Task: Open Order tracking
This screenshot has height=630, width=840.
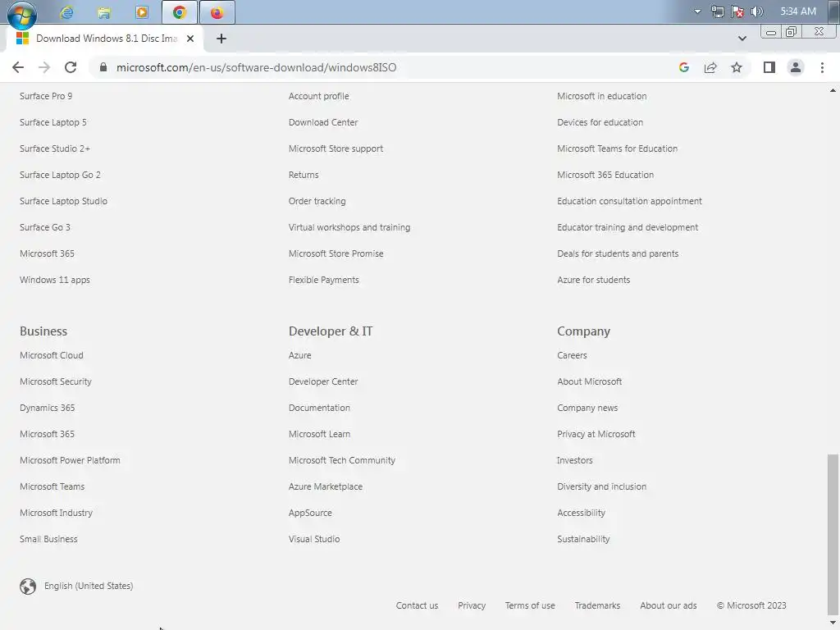Action: point(317,202)
